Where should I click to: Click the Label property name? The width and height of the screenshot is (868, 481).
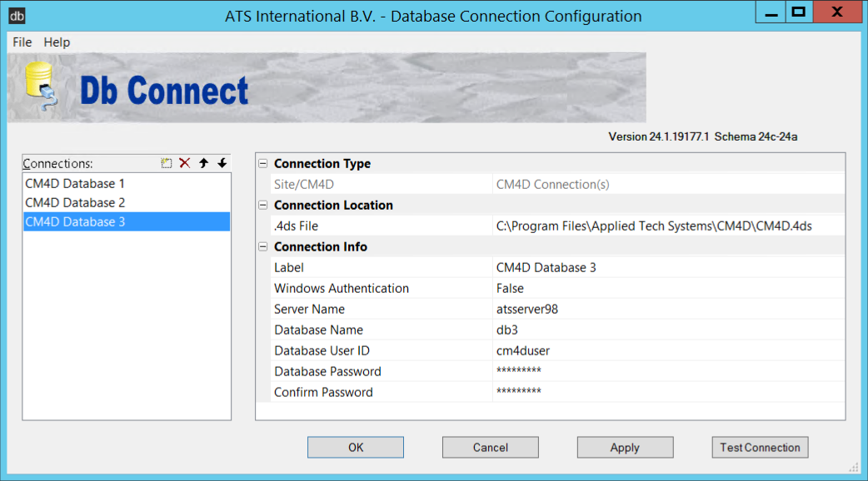[x=289, y=268]
